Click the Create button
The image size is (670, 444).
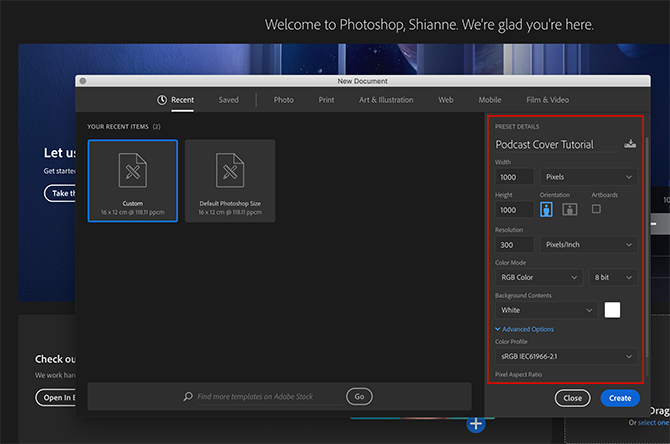[620, 398]
